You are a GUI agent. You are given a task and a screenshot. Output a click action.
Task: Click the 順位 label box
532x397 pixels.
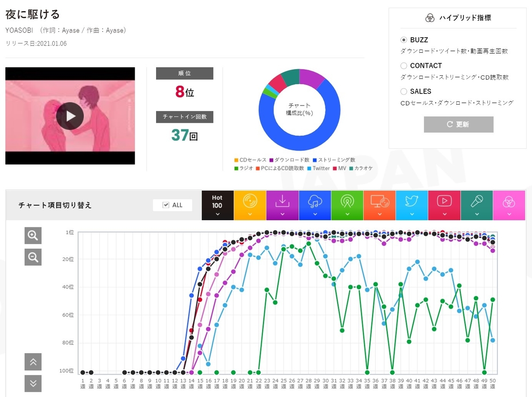coord(184,73)
